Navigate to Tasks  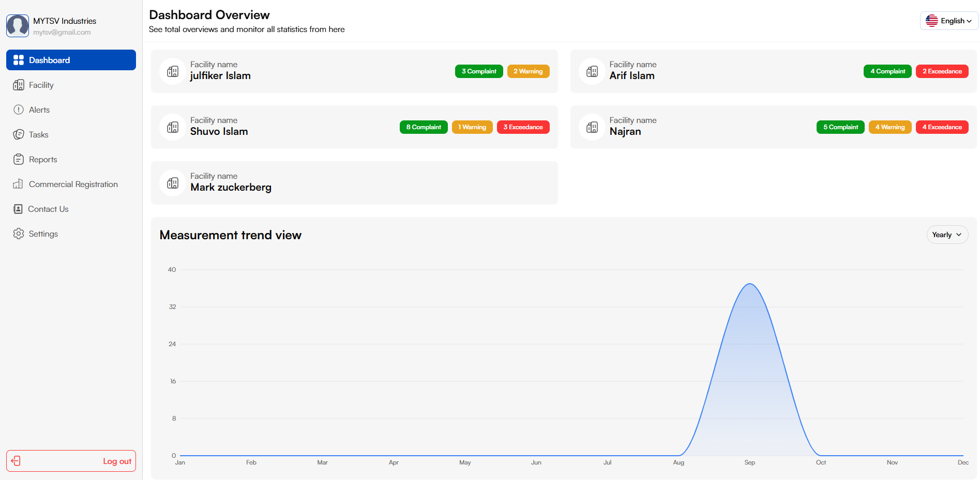(x=71, y=134)
